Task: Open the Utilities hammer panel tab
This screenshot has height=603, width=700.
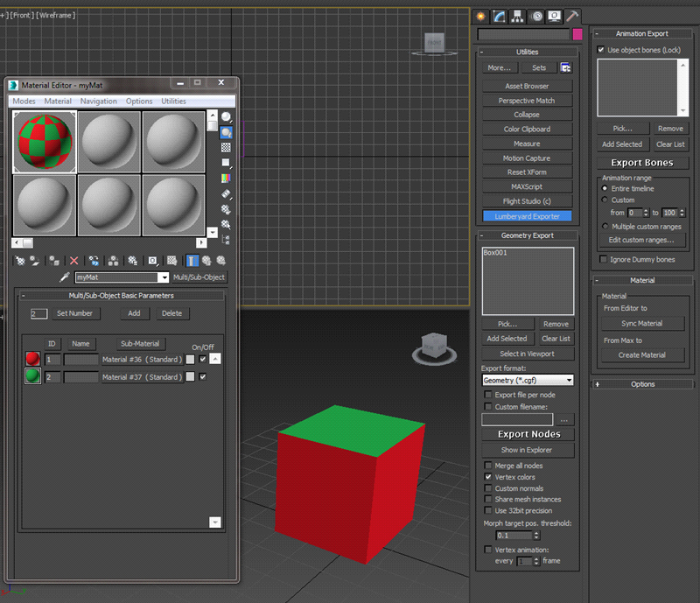Action: click(x=572, y=17)
